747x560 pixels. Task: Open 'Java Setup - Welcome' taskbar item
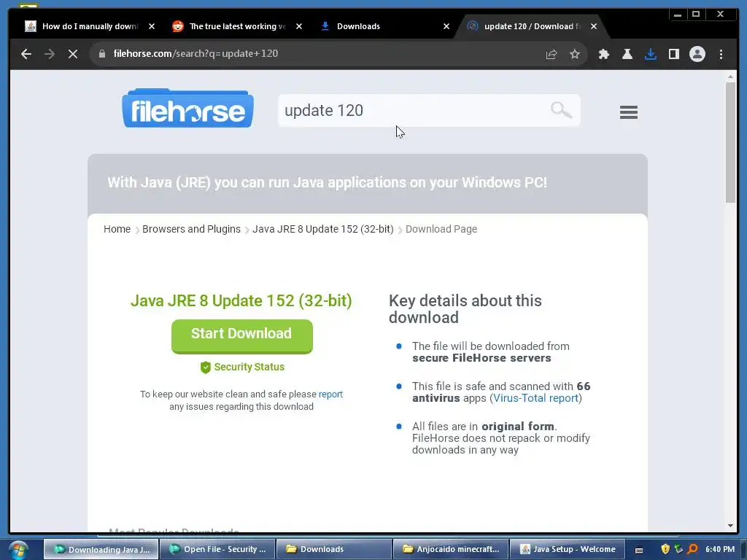(567, 550)
